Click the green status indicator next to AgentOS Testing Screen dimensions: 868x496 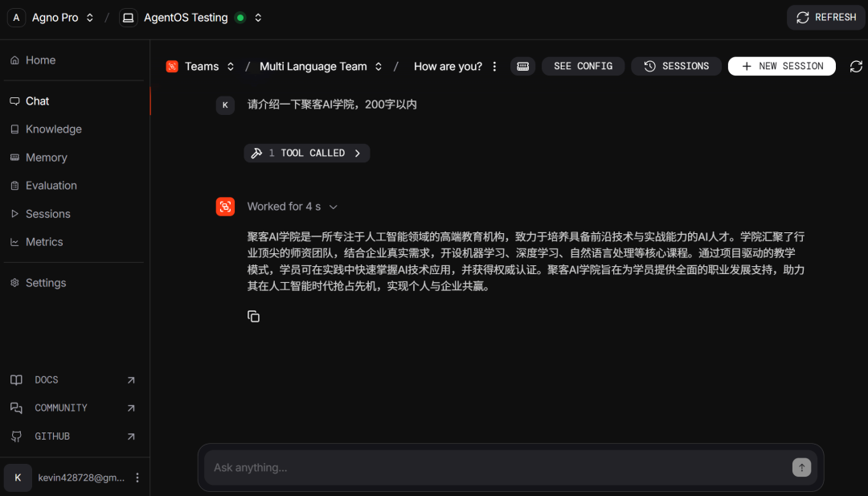tap(240, 17)
